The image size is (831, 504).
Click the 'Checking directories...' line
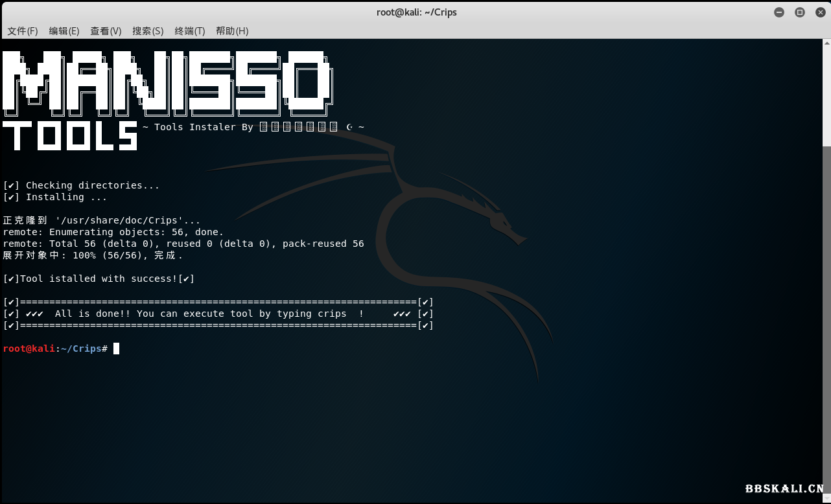coord(81,185)
